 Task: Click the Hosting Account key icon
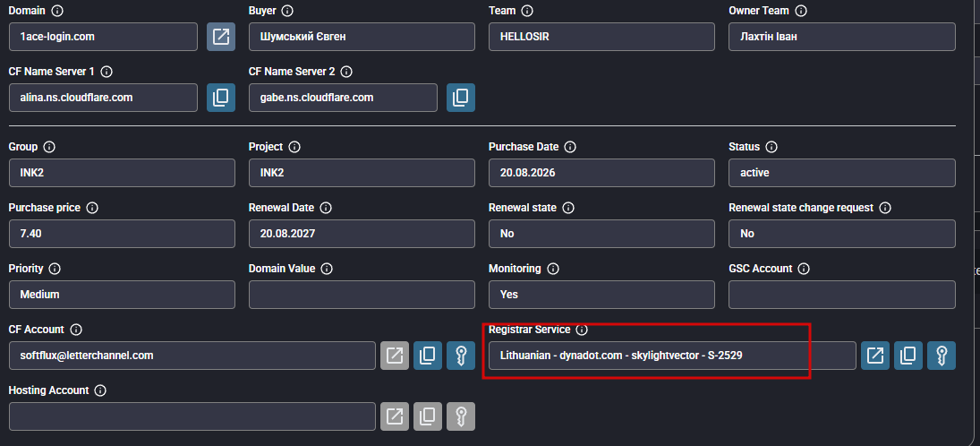tap(461, 416)
